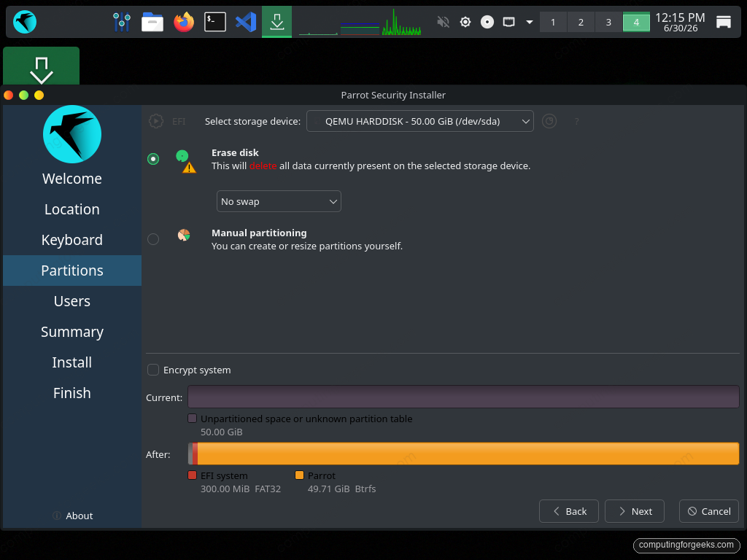747x560 pixels.
Task: Open the mixer control center panel icon
Action: click(122, 22)
